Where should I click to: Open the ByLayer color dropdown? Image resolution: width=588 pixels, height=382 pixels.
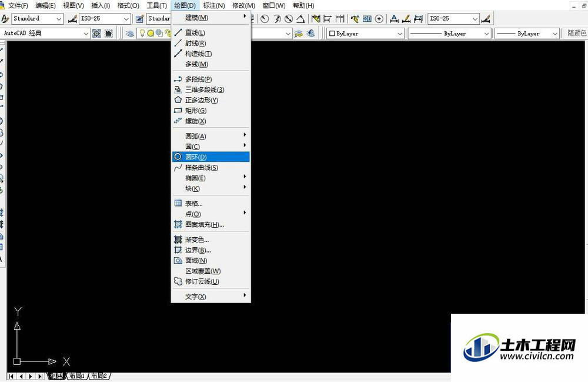[365, 34]
